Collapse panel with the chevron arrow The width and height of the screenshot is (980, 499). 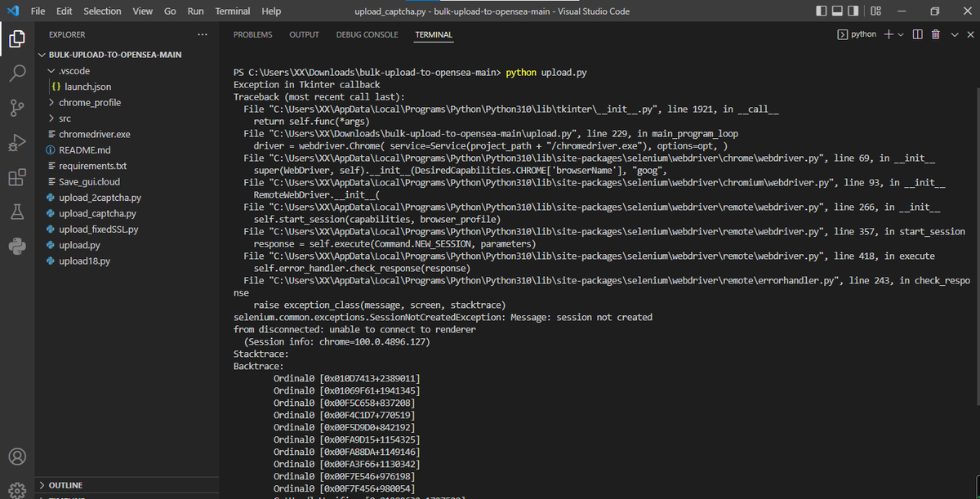[954, 34]
